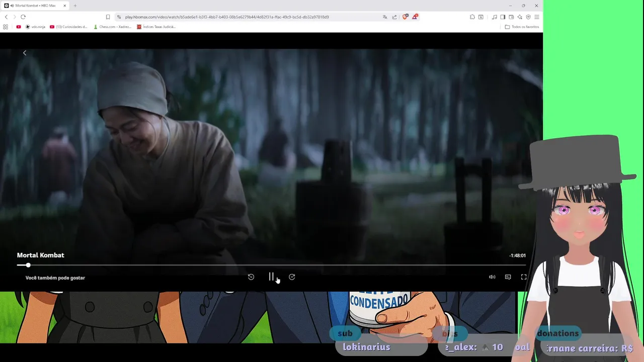Viewport: 644px width, 362px height.
Task: Share this page link icon
Action: click(394, 17)
